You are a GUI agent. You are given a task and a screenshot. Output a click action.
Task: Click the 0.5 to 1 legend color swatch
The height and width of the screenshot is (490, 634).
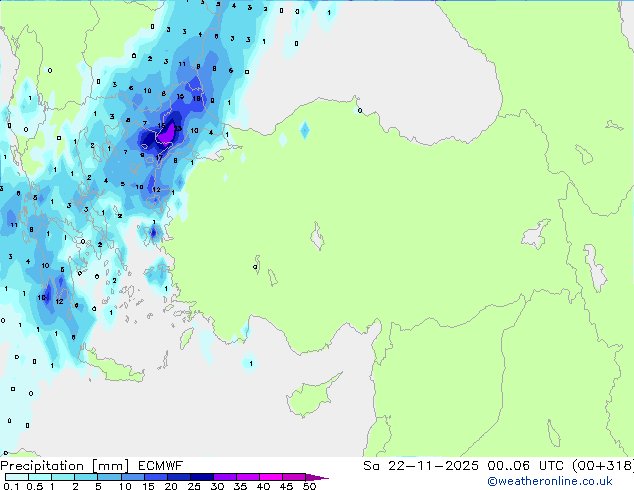(40, 477)
